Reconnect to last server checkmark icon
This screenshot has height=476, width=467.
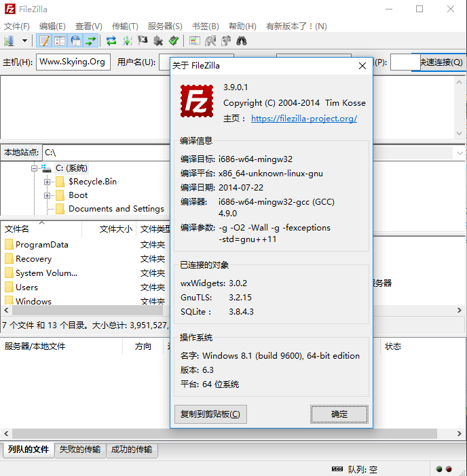(174, 41)
